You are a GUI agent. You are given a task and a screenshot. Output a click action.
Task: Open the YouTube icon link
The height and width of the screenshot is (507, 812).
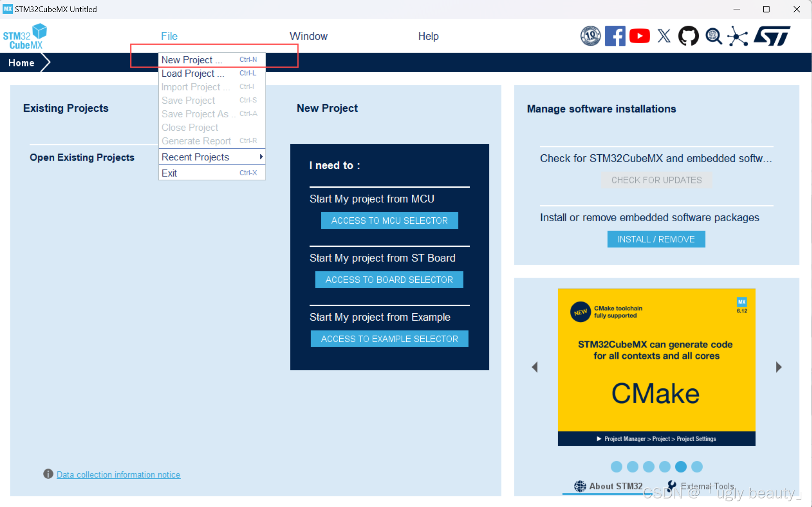click(x=639, y=36)
